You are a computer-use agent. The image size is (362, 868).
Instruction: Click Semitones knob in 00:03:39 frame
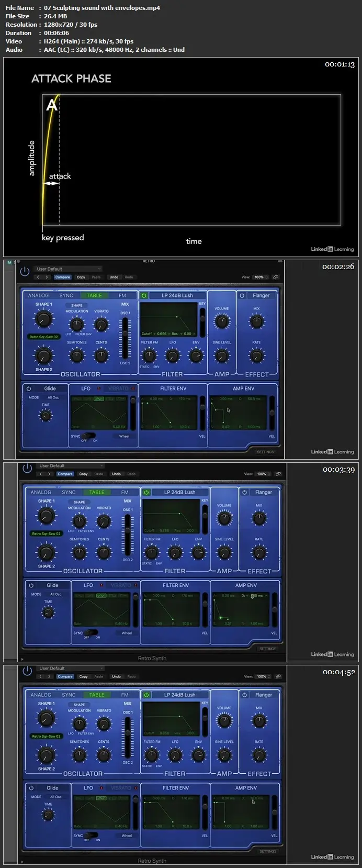coord(80,552)
